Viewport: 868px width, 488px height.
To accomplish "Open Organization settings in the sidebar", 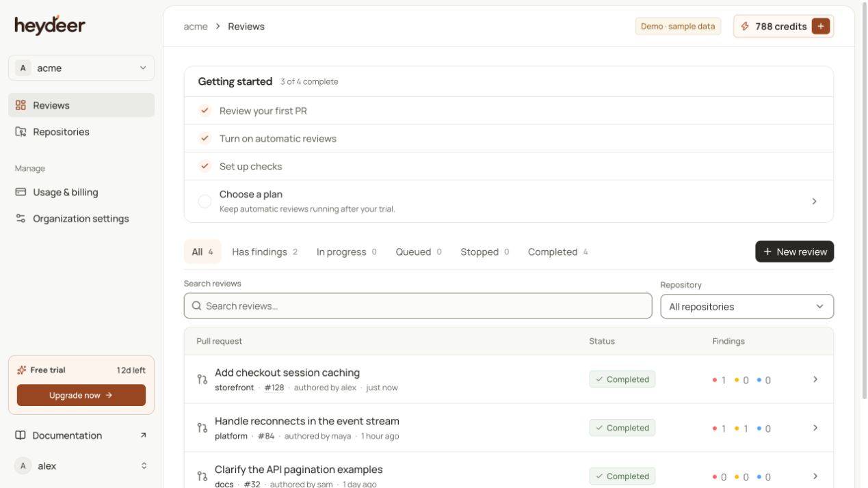I will pos(81,219).
